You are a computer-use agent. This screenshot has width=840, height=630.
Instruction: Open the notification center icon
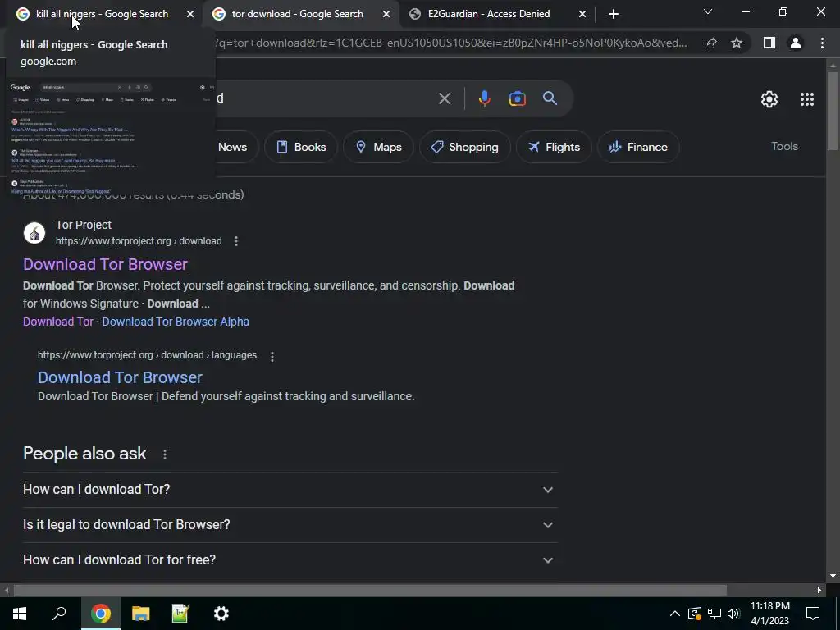pyautogui.click(x=813, y=614)
